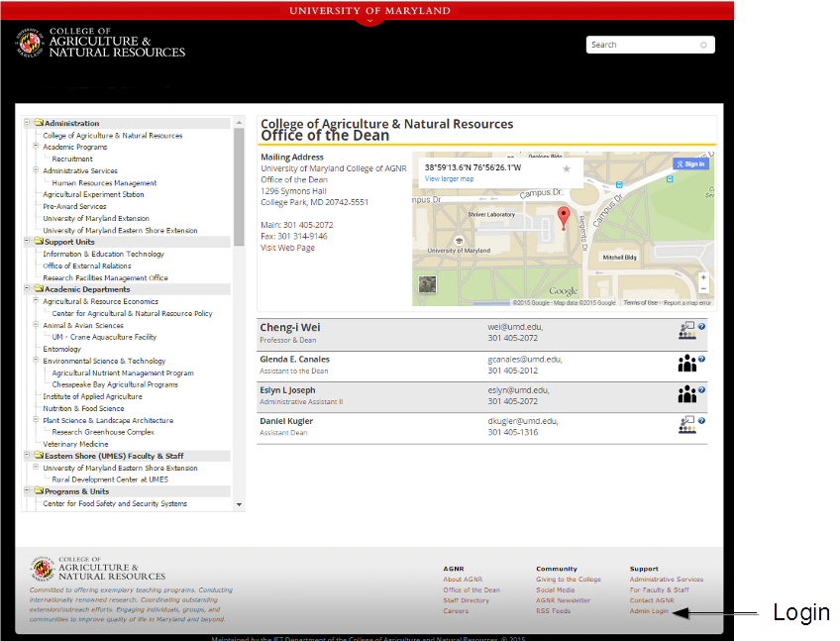Click the help question mark in the Eslyn L Joseph row
840x641 pixels.
(x=701, y=390)
